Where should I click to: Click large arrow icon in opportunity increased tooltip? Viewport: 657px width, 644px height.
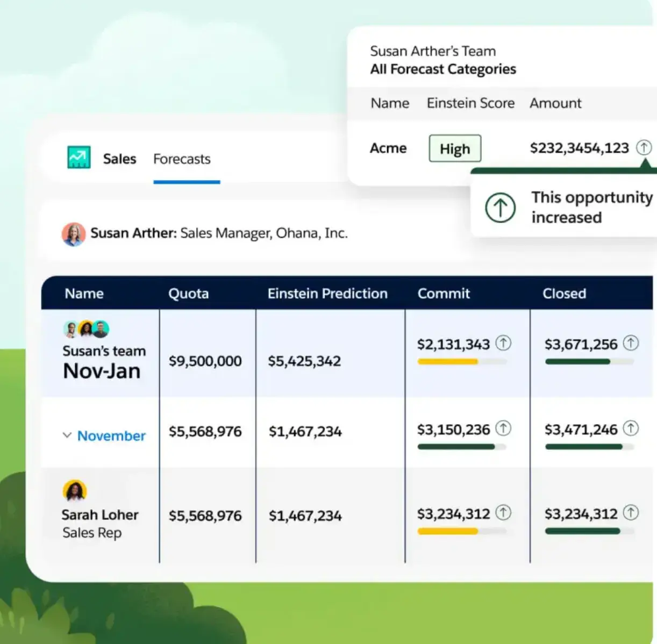(500, 207)
